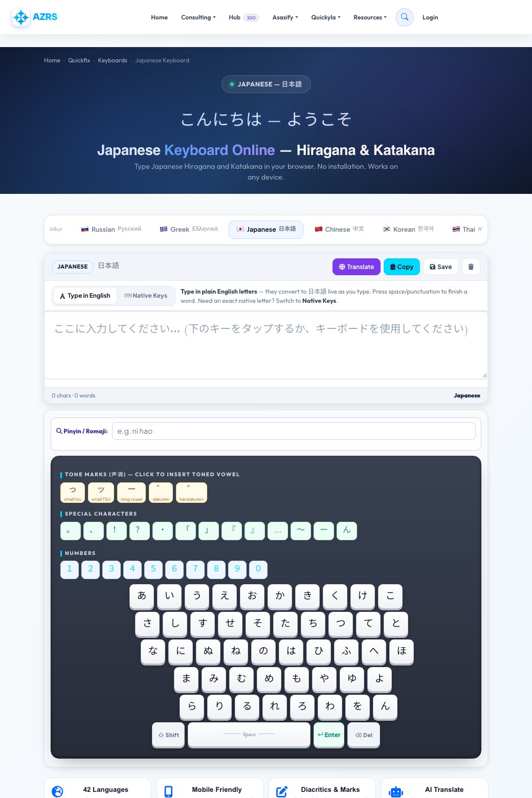The height and width of the screenshot is (798, 532).
Task: Open the Hub SSO menu item
Action: coord(243,17)
